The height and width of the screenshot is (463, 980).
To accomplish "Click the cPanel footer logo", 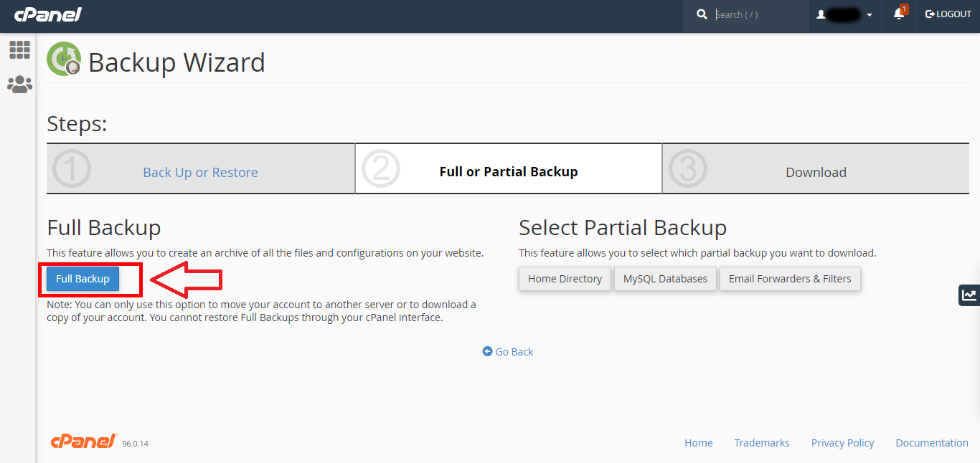I will pyautogui.click(x=83, y=441).
